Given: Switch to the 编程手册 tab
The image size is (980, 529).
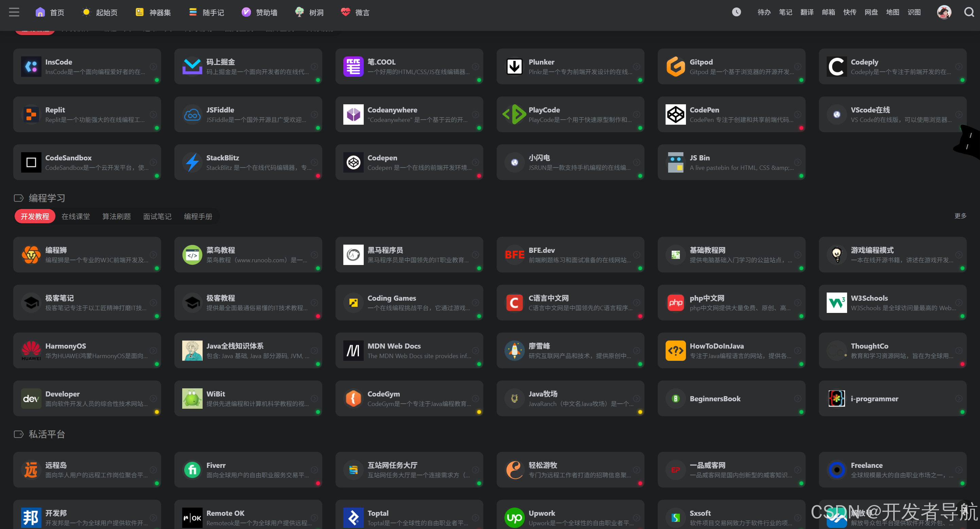Looking at the screenshot, I should click(x=198, y=216).
